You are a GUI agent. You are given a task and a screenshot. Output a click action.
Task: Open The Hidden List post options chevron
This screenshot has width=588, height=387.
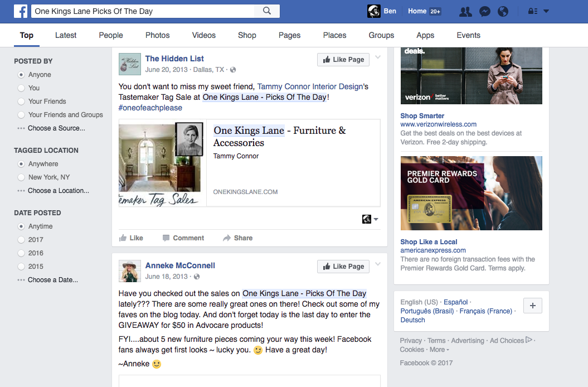[378, 57]
